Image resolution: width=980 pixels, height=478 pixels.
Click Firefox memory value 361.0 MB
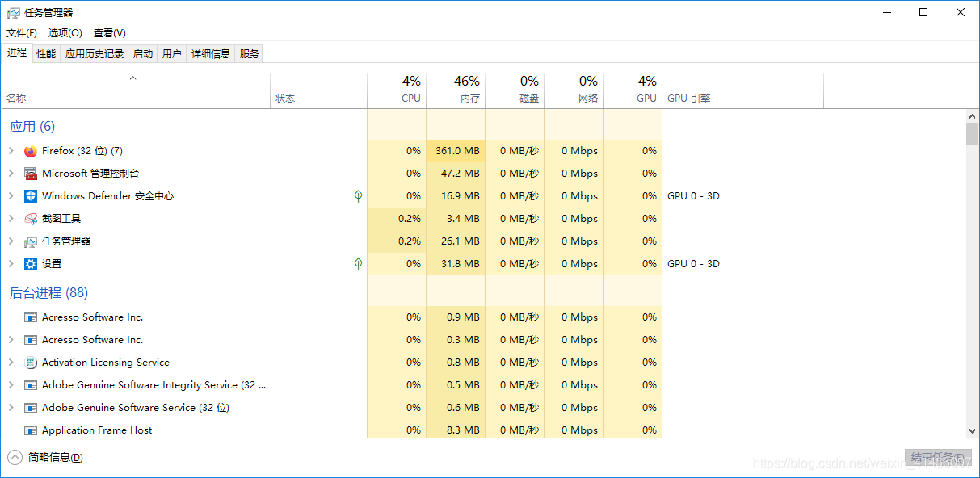tap(457, 151)
